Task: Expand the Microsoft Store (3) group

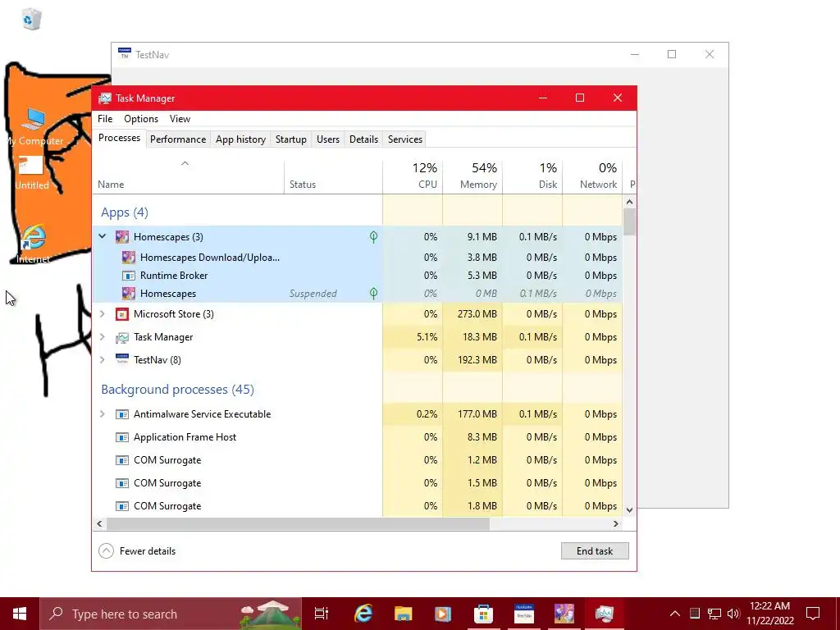Action: point(103,314)
